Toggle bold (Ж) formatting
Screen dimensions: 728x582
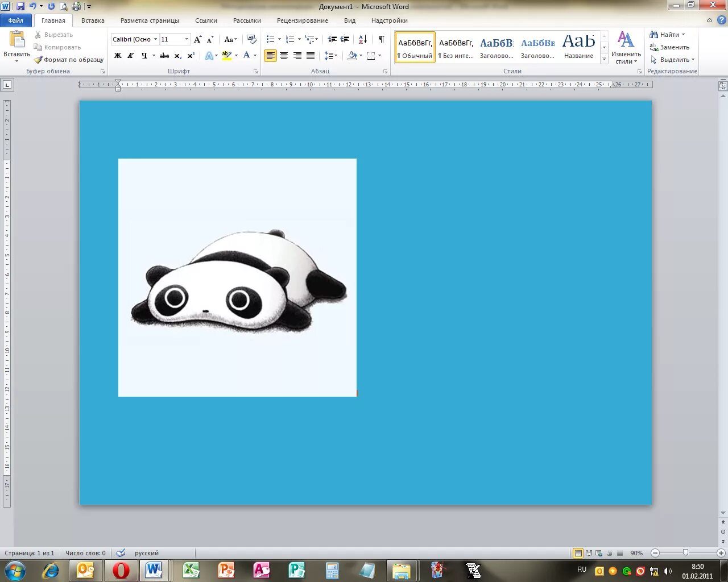pos(118,55)
